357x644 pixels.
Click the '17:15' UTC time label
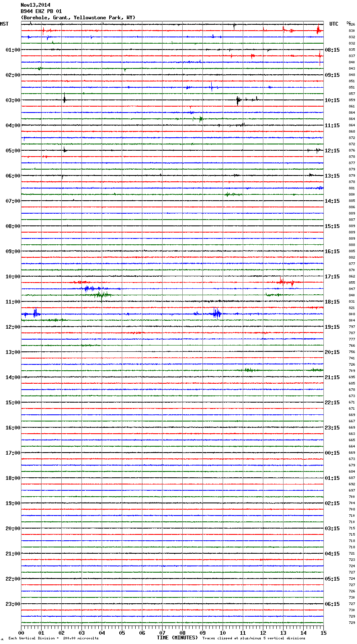tap(332, 277)
